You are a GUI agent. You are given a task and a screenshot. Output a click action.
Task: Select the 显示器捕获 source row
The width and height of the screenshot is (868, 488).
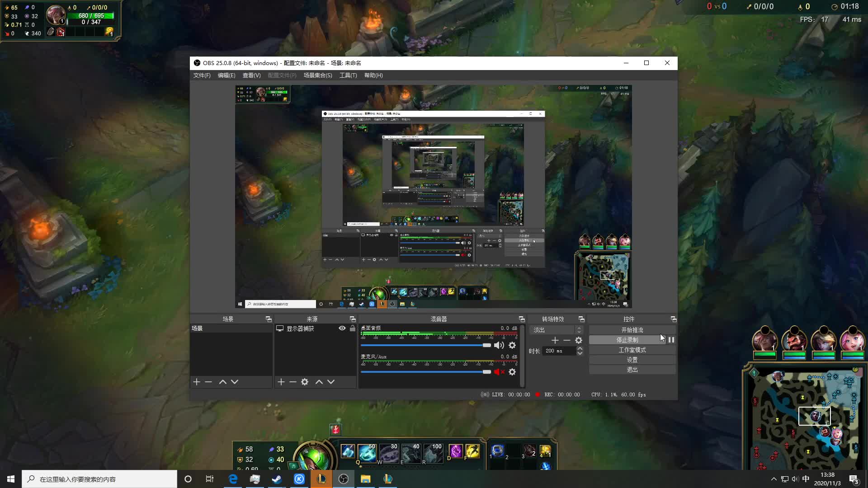click(x=315, y=328)
